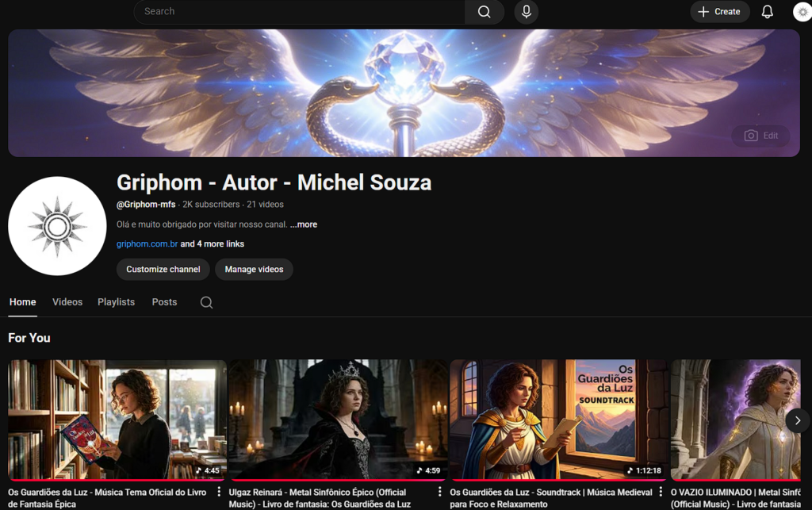Show 'and 4 more links'
Image resolution: width=812 pixels, height=510 pixels.
213,243
